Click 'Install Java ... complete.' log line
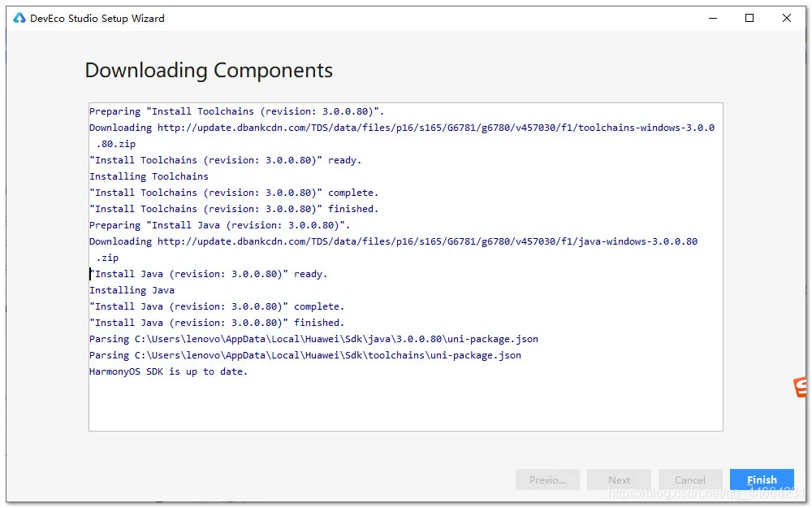This screenshot has height=508, width=812. 217,306
